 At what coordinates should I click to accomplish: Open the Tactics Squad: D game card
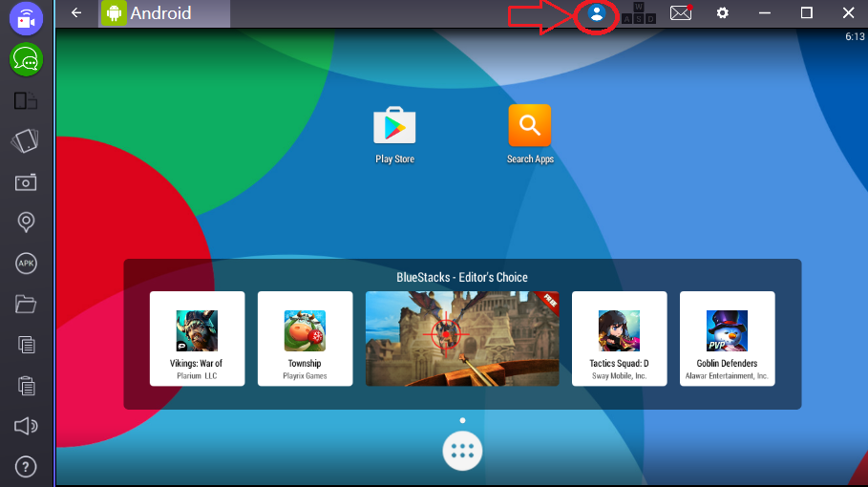pos(619,339)
